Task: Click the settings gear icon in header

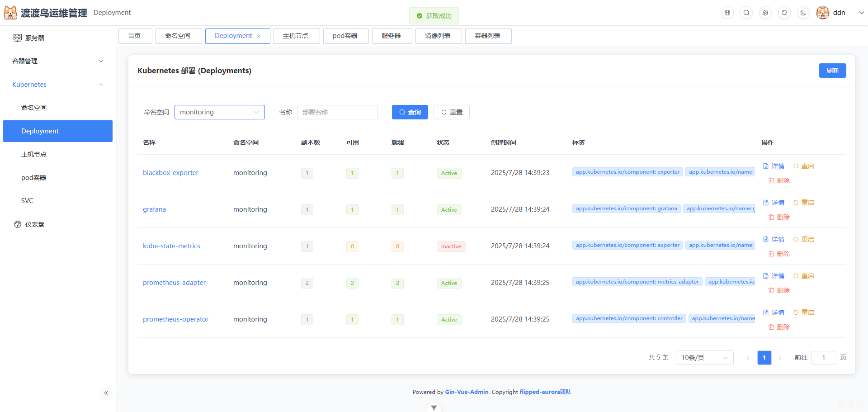Action: [x=765, y=13]
